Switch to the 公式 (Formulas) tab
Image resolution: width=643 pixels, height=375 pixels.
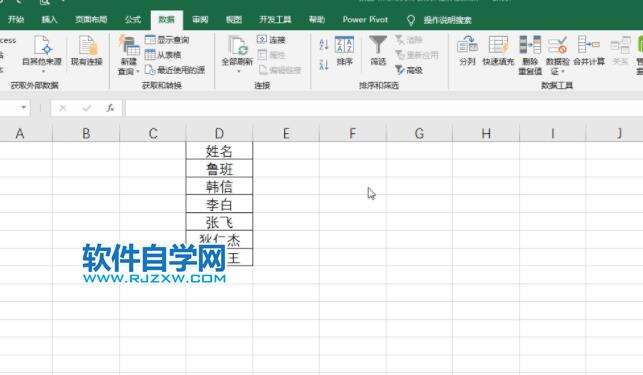133,19
